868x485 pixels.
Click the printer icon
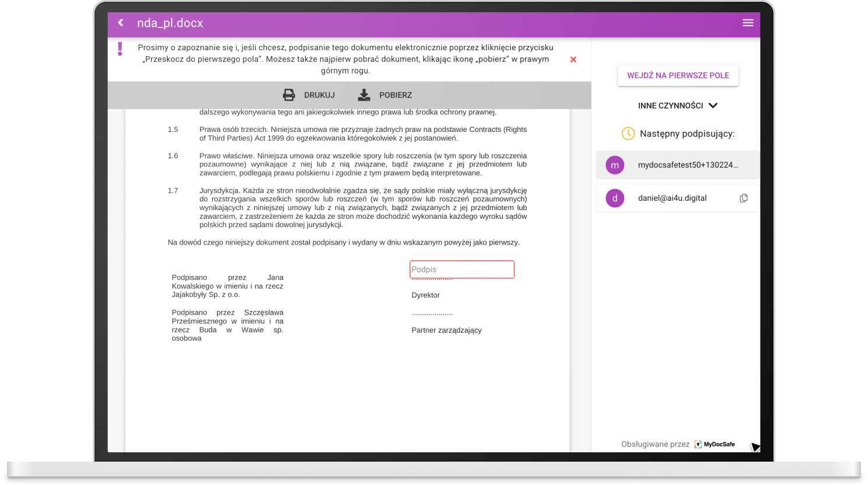289,95
